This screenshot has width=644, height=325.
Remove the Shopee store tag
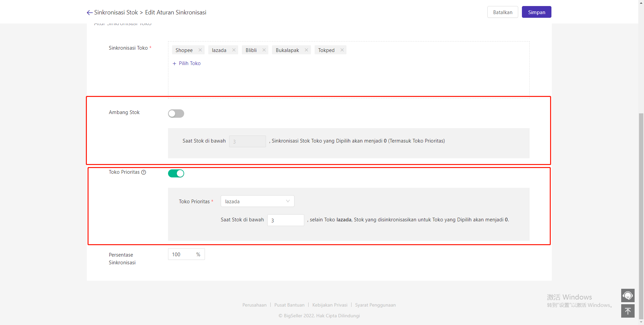coord(200,50)
